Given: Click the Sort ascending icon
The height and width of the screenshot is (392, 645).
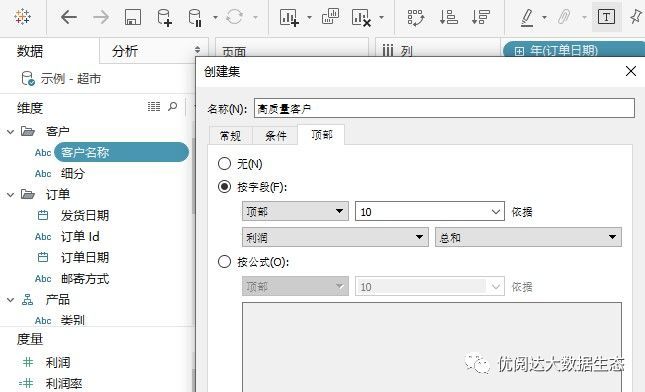Looking at the screenshot, I should click(x=448, y=17).
